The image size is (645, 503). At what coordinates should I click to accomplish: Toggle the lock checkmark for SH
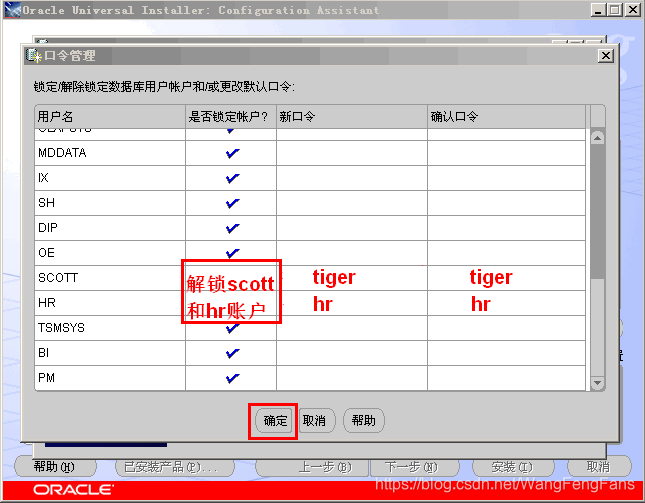232,203
